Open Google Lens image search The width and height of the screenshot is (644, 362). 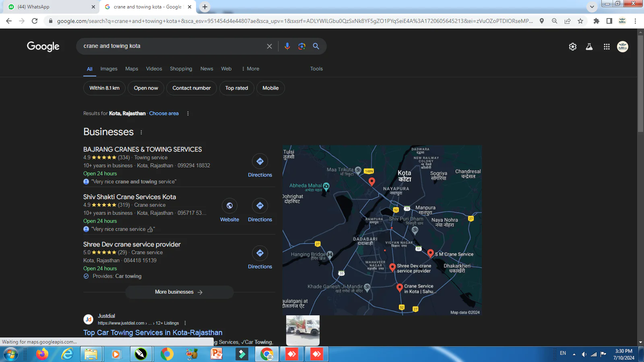pos(302,46)
